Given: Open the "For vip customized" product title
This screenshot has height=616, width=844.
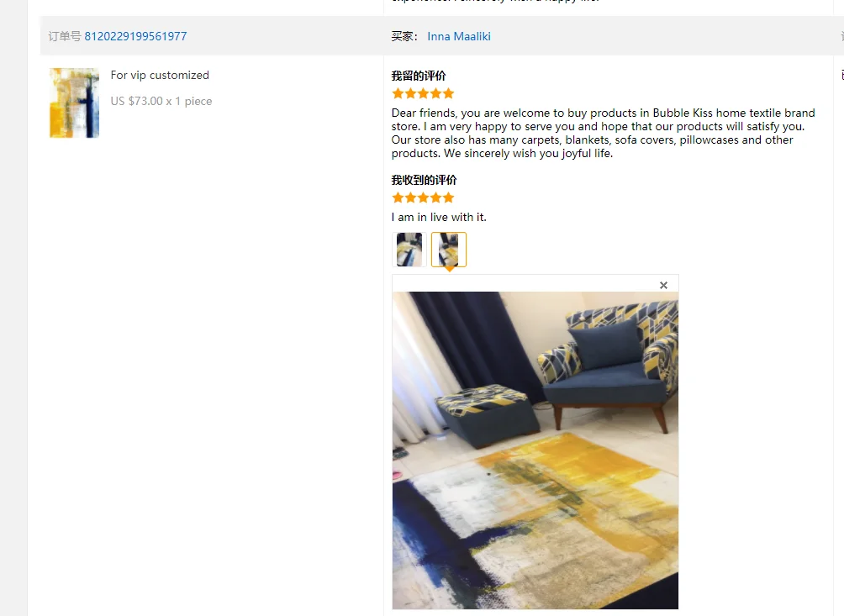Looking at the screenshot, I should [x=160, y=75].
